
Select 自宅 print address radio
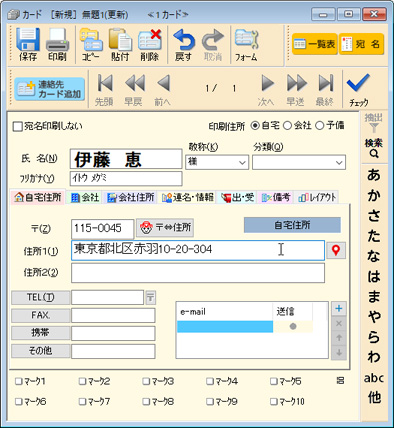click(x=255, y=126)
